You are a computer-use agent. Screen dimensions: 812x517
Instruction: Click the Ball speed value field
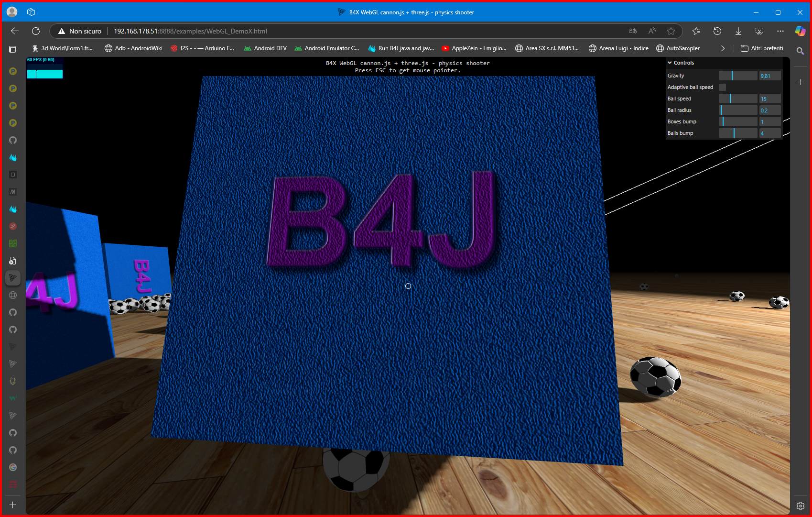pyautogui.click(x=770, y=99)
